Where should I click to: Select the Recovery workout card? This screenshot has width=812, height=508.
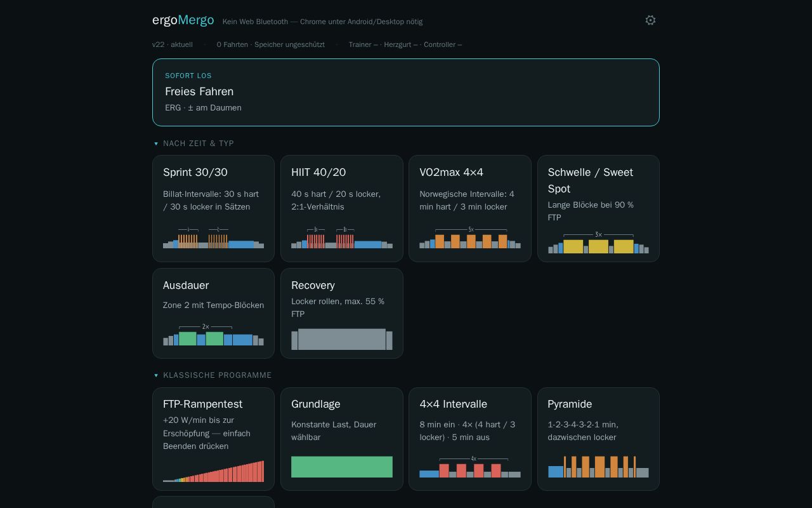342,313
